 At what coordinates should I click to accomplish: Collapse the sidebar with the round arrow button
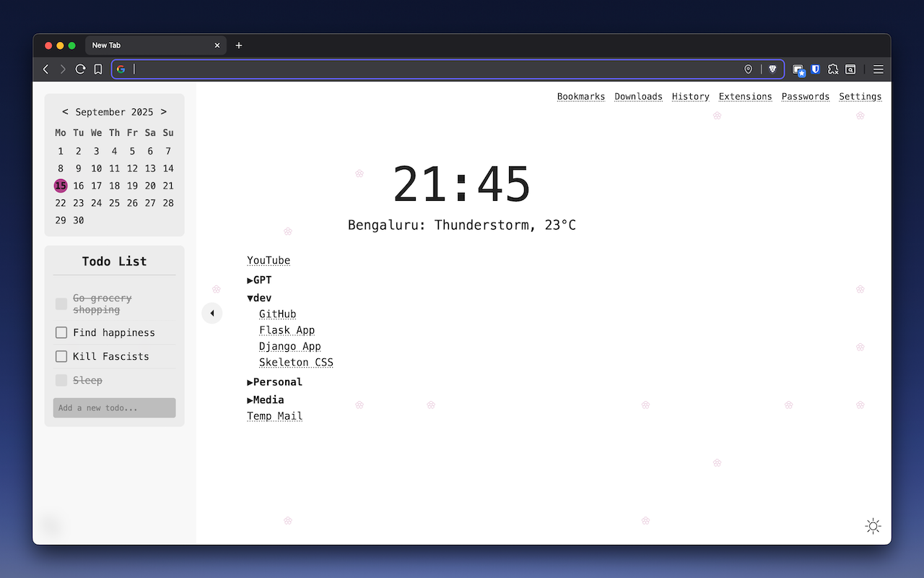point(212,313)
